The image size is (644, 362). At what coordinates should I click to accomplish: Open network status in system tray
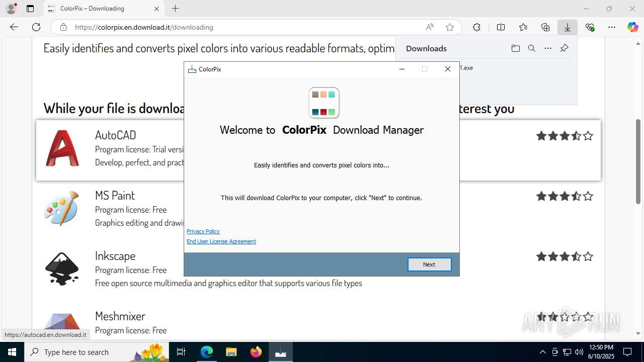click(567, 352)
